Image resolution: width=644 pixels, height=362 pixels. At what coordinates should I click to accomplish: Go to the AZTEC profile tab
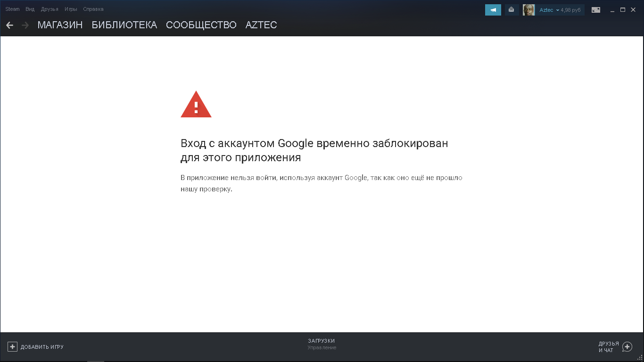coord(261,25)
